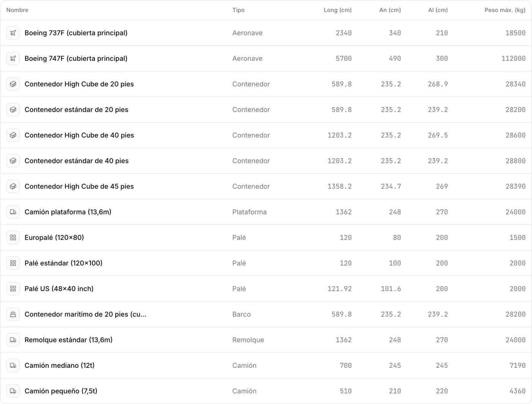Click the airplane icon for Boeing 737F
This screenshot has width=532, height=404.
(x=13, y=33)
